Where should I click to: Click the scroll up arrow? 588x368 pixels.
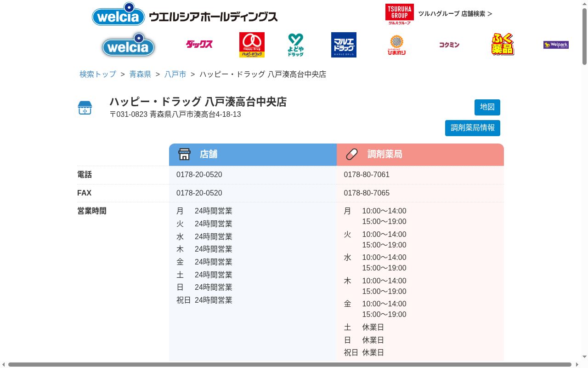(584, 3)
